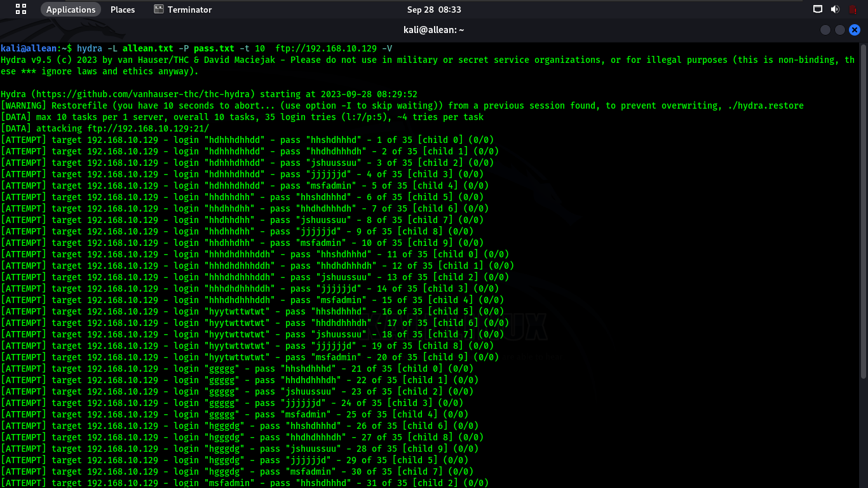Click the "attacking ftp://192.168.10.129:21/" line

104,128
